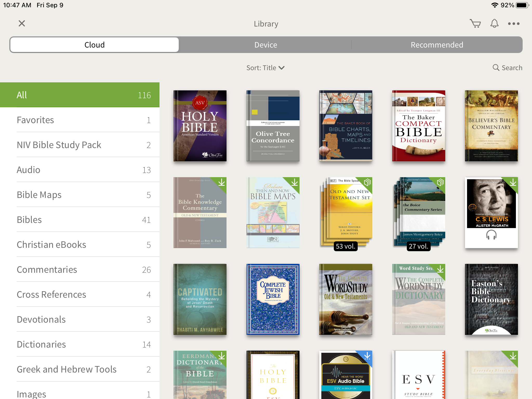Switch to the Device tab

click(265, 45)
